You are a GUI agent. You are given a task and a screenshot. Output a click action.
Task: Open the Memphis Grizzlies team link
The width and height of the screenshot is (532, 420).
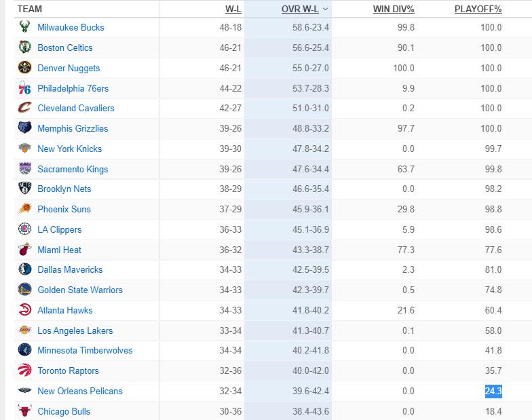(73, 128)
